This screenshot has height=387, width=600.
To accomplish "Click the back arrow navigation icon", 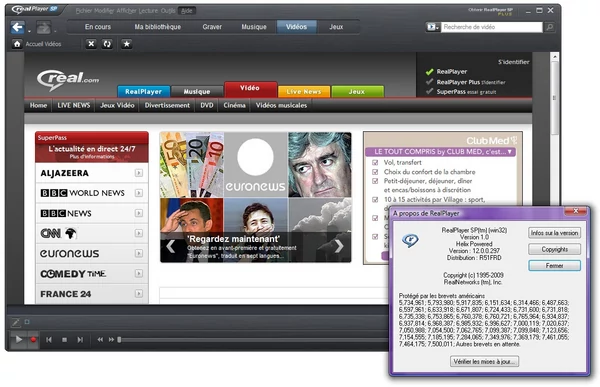I will click(x=18, y=27).
